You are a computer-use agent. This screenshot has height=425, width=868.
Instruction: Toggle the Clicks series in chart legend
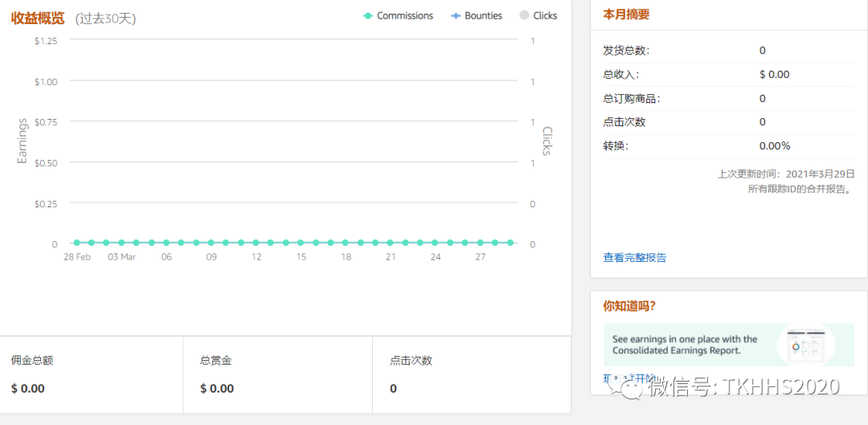545,15
